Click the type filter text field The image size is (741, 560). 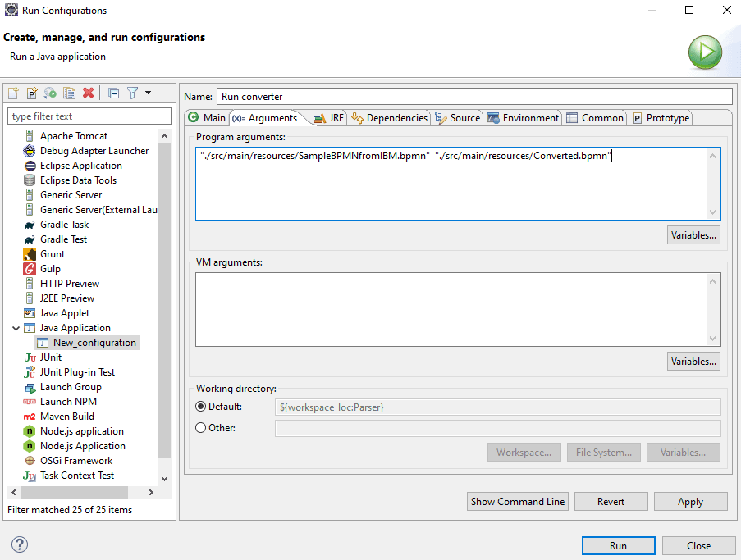click(89, 116)
